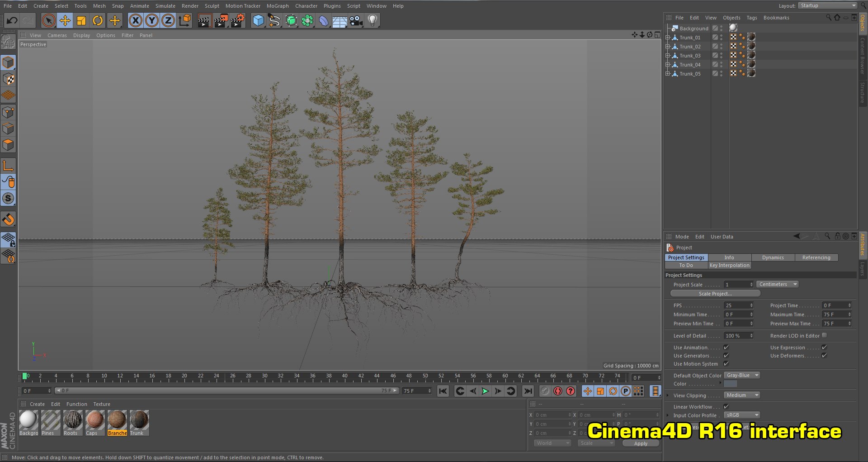Open the Layout Startup dropdown
Image resolution: width=868 pixels, height=462 pixels.
tap(827, 5)
